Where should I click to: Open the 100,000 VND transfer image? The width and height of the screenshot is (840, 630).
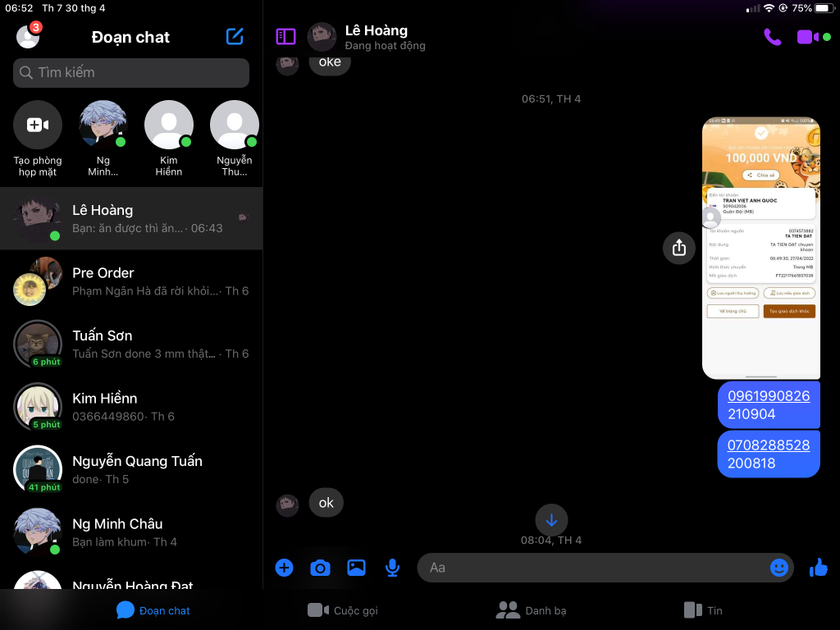click(x=760, y=248)
